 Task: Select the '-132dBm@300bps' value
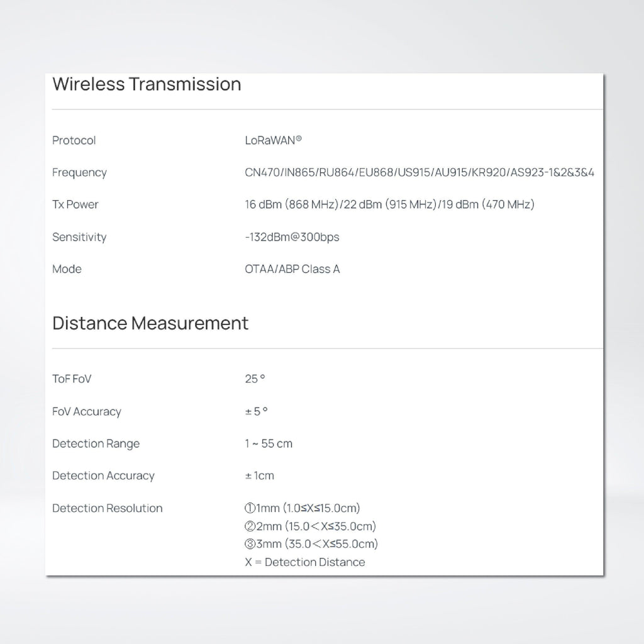coord(292,237)
